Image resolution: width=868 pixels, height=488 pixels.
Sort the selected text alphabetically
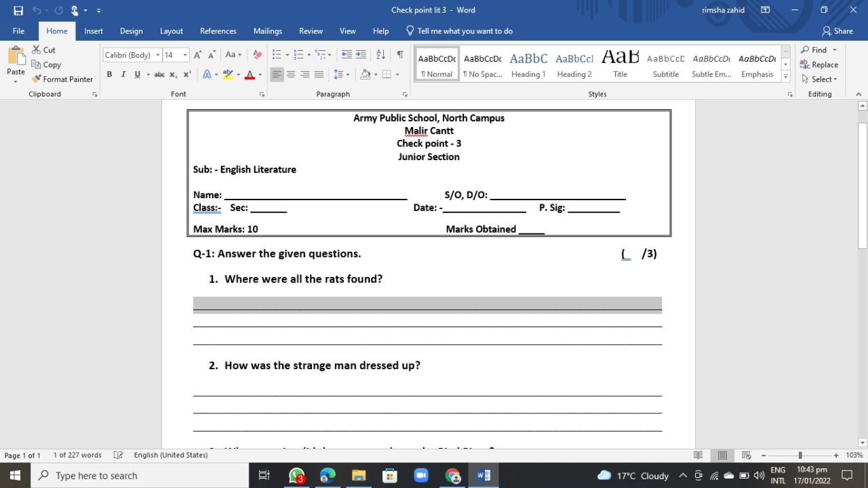coord(380,55)
